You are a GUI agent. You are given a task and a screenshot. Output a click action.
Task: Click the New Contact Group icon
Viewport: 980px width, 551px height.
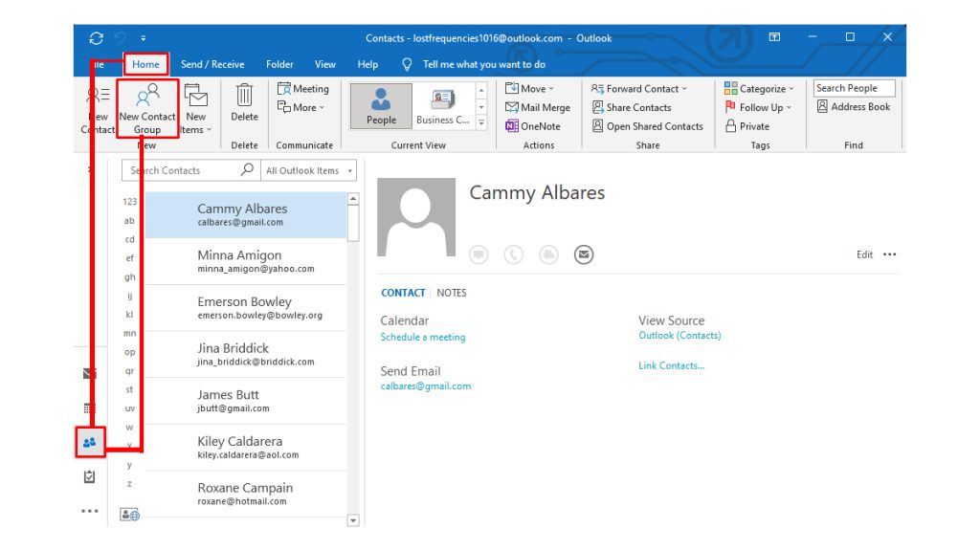[147, 97]
